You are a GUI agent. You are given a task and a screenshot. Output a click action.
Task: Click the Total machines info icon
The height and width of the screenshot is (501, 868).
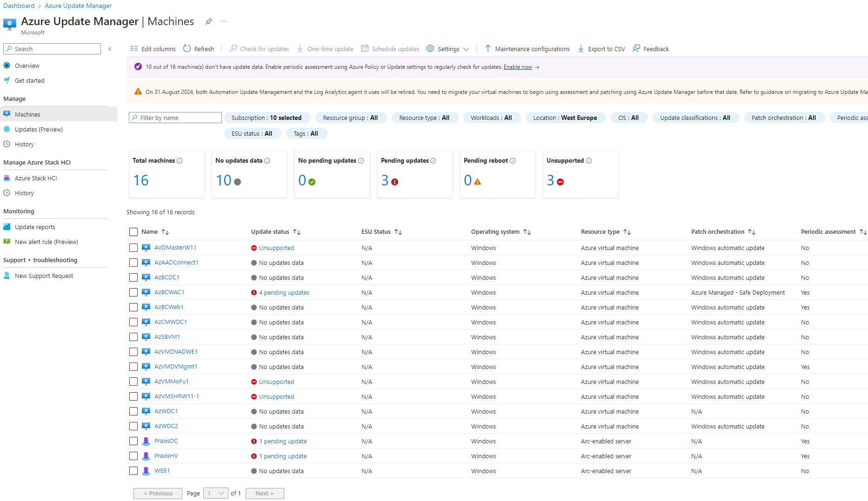180,161
